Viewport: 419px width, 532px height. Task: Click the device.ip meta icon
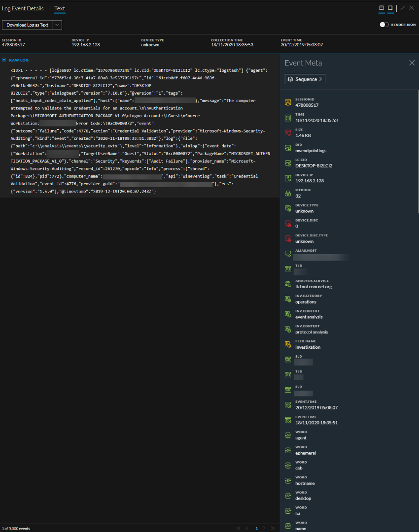tap(288, 178)
